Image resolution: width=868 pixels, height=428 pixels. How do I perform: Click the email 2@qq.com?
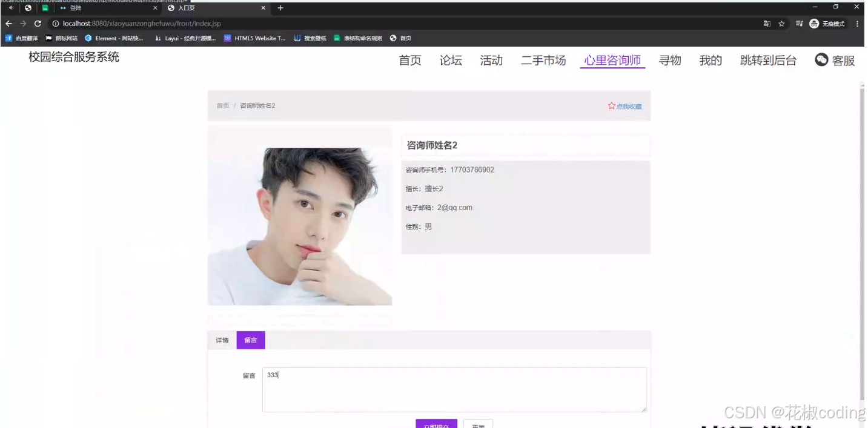(x=455, y=208)
